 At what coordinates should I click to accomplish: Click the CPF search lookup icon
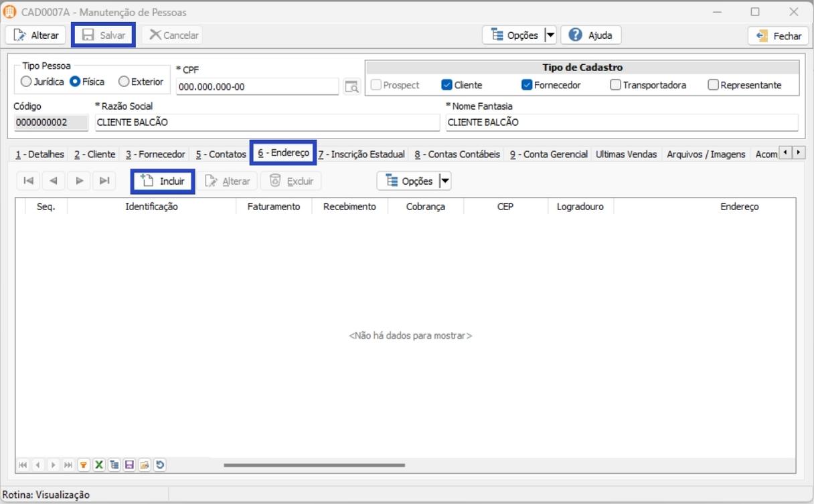pos(351,86)
